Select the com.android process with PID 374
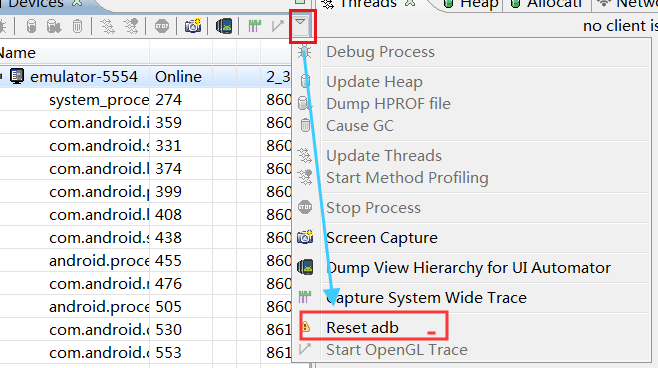 (145, 169)
